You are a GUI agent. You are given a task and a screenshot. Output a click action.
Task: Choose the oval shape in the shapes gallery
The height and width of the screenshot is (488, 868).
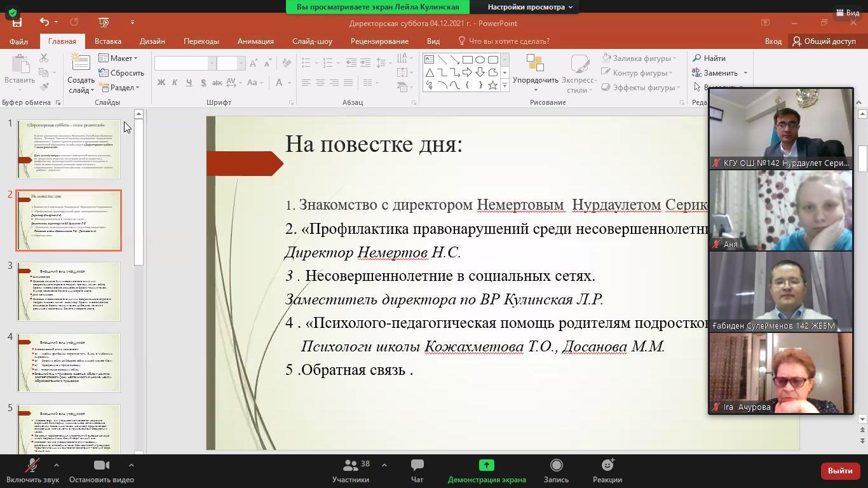click(x=480, y=60)
